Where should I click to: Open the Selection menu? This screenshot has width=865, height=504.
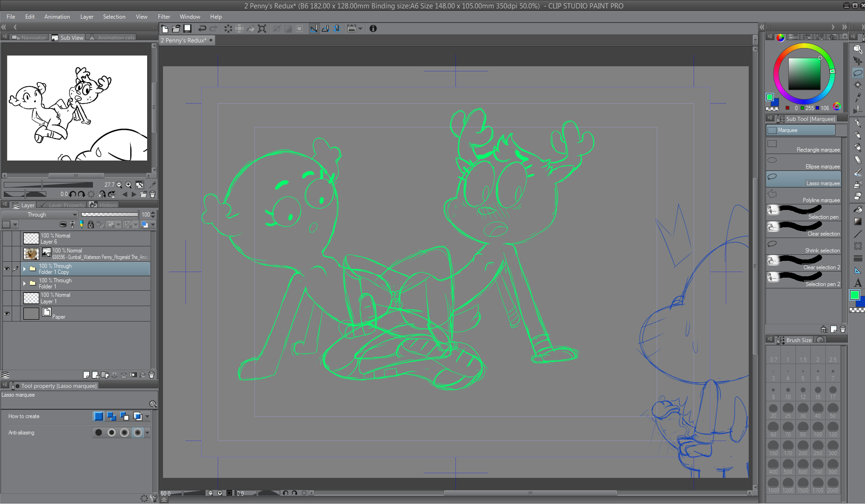coord(114,16)
